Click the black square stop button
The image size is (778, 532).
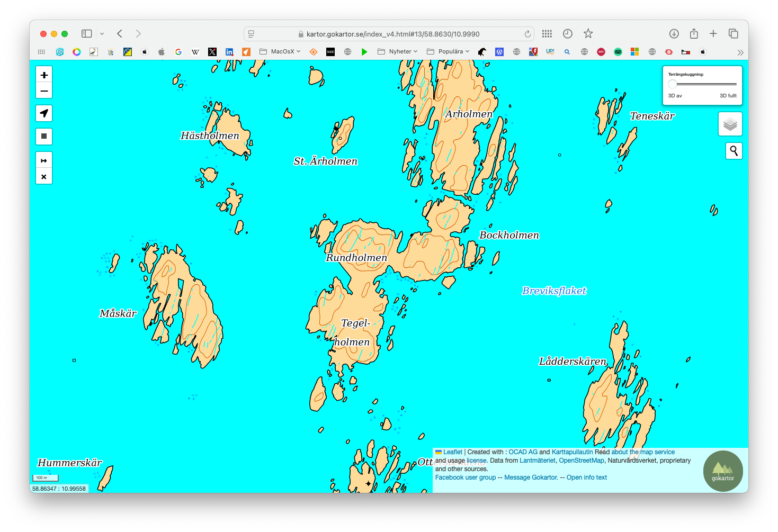[x=44, y=137]
